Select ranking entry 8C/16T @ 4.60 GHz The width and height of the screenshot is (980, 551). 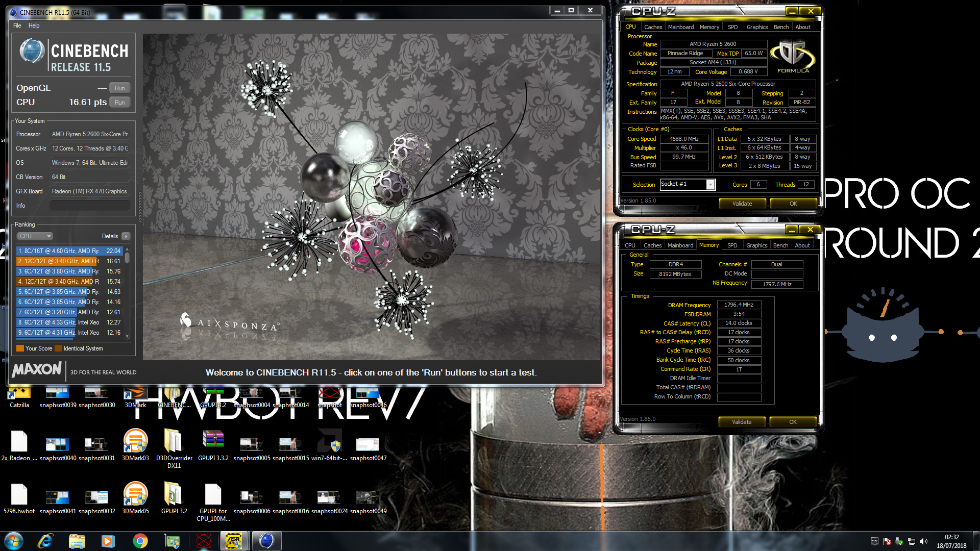(69, 251)
